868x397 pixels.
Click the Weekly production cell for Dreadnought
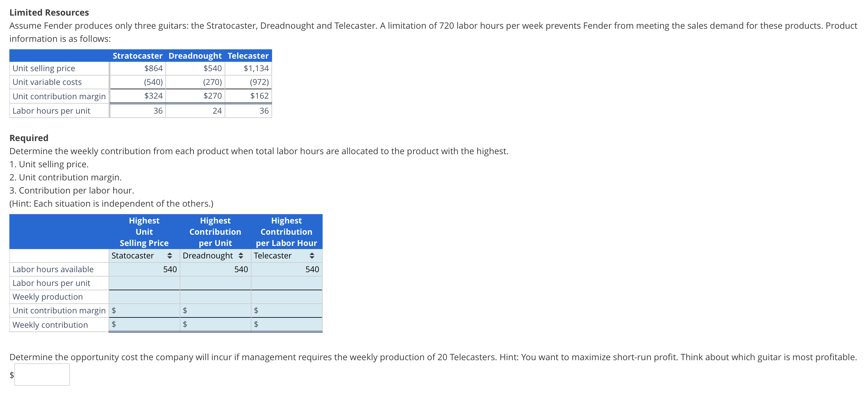pyautogui.click(x=215, y=297)
